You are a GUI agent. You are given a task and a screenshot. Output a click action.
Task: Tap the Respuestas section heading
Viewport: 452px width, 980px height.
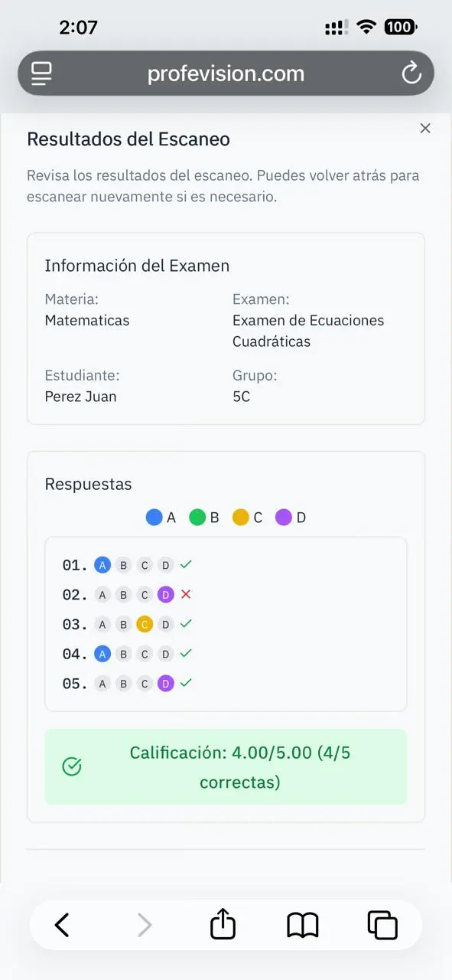click(88, 483)
